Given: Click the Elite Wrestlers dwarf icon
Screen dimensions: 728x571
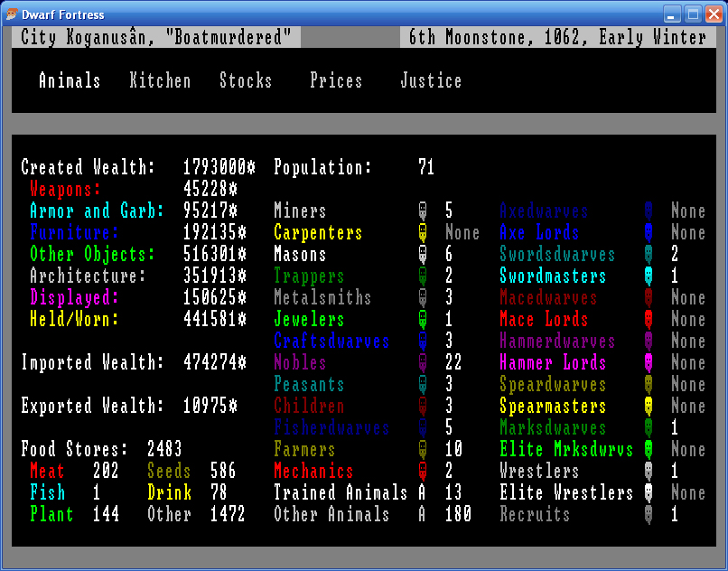Looking at the screenshot, I should point(649,492).
